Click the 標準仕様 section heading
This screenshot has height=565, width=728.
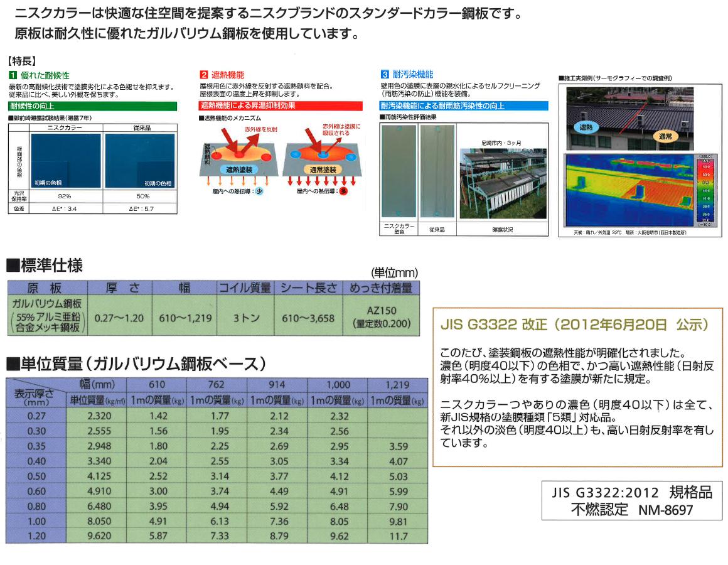[x=45, y=266]
